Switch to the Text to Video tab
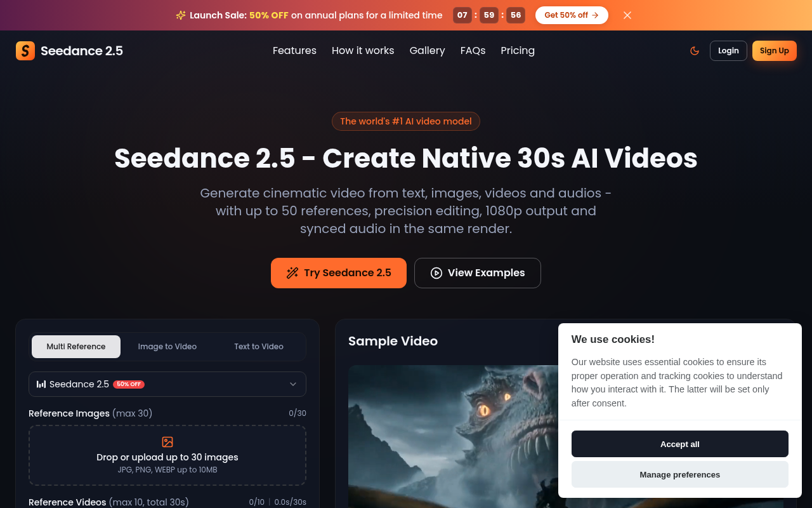This screenshot has width=812, height=508. click(259, 347)
